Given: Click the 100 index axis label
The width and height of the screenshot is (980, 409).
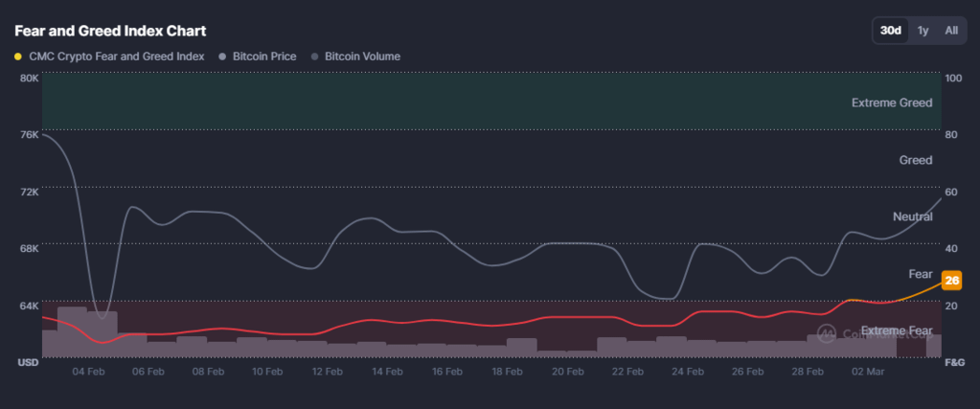Looking at the screenshot, I should tap(954, 79).
